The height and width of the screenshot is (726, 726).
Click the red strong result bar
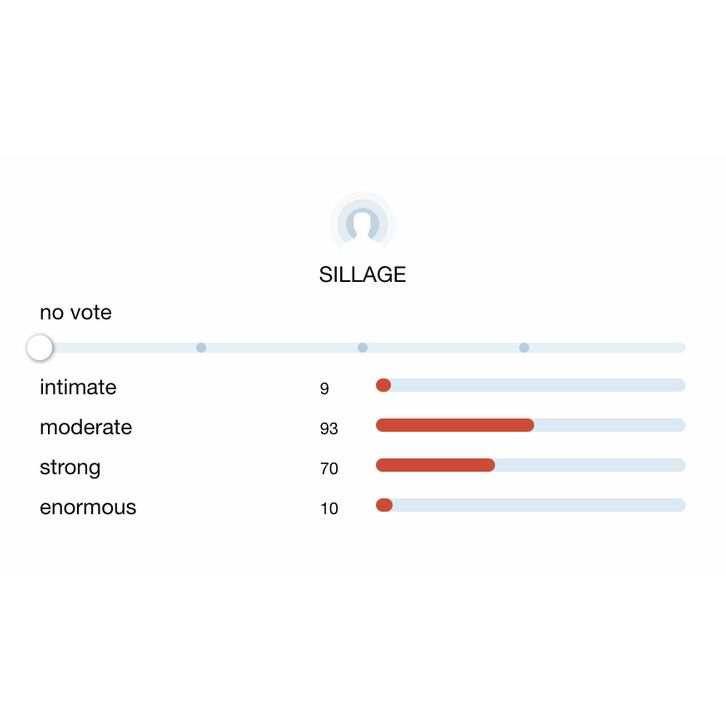click(435, 465)
